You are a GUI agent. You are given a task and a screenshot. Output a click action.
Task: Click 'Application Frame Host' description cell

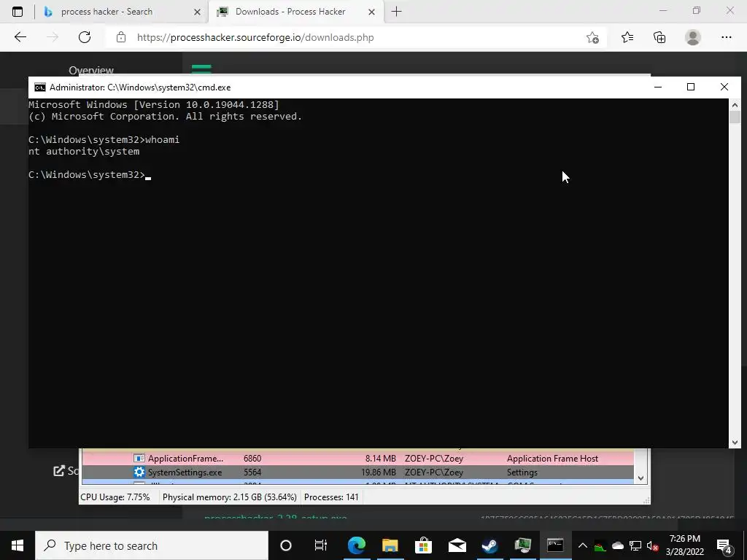552,458
